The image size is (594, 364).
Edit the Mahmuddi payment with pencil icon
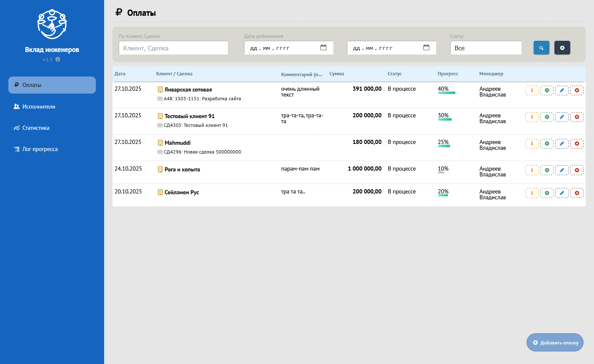562,144
